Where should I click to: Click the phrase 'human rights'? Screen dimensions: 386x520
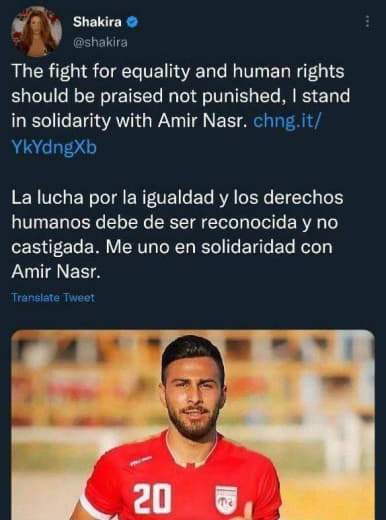click(x=289, y=71)
